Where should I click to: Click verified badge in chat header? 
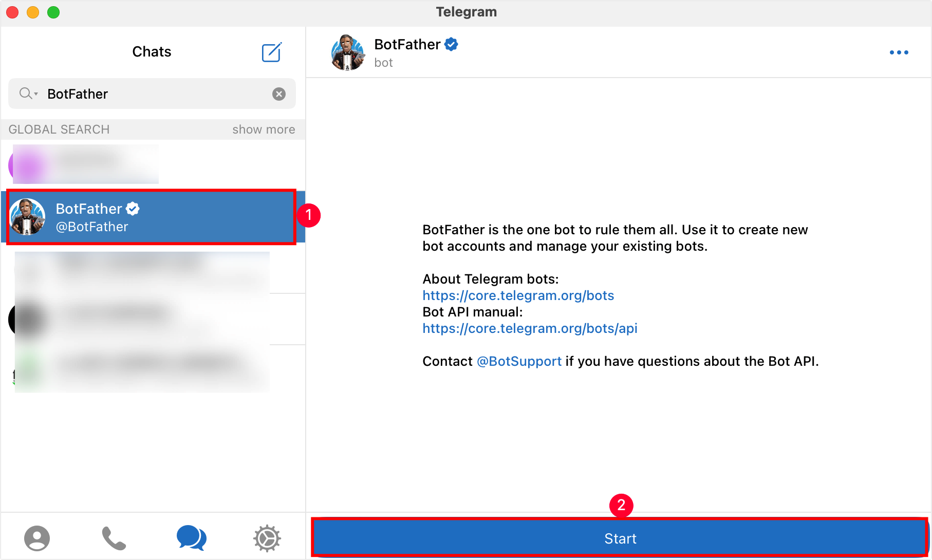[x=451, y=45]
